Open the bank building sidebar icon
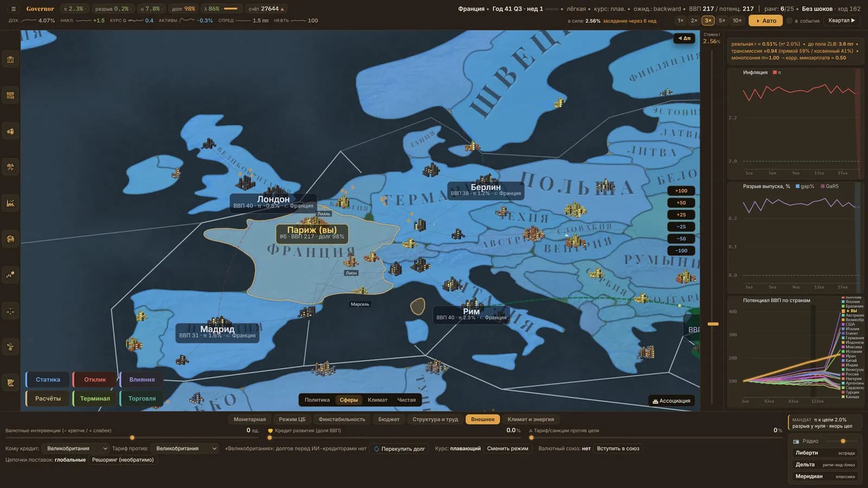This screenshot has width=868, height=488. (x=10, y=60)
